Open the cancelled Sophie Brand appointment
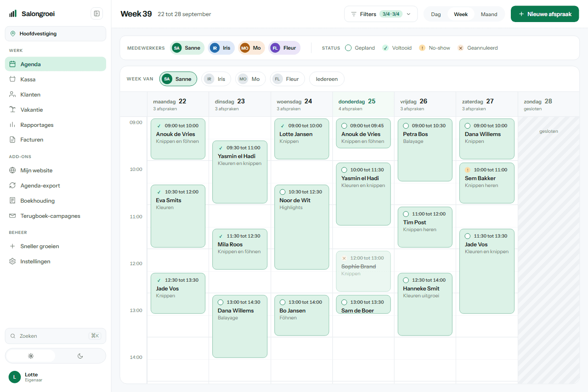588x392 pixels. point(363,271)
